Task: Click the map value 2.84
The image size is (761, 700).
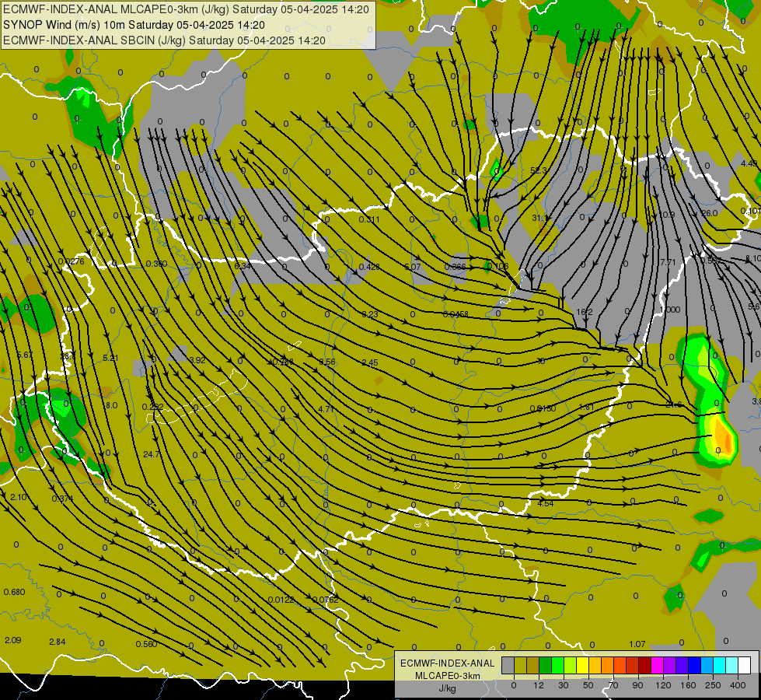Action: tap(58, 642)
